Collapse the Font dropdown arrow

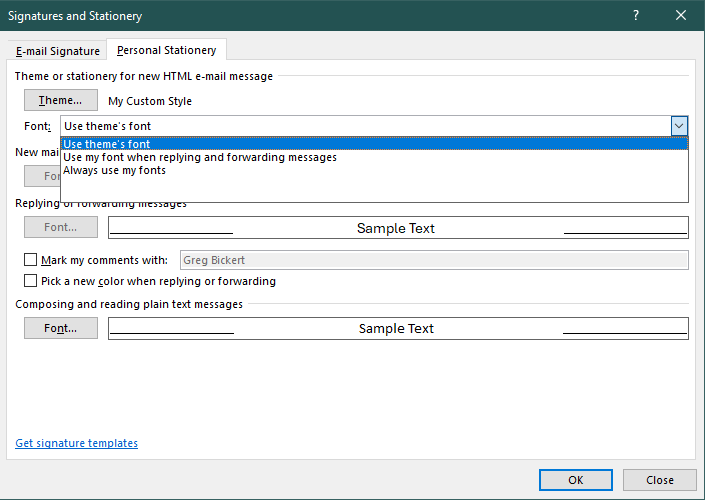click(679, 126)
